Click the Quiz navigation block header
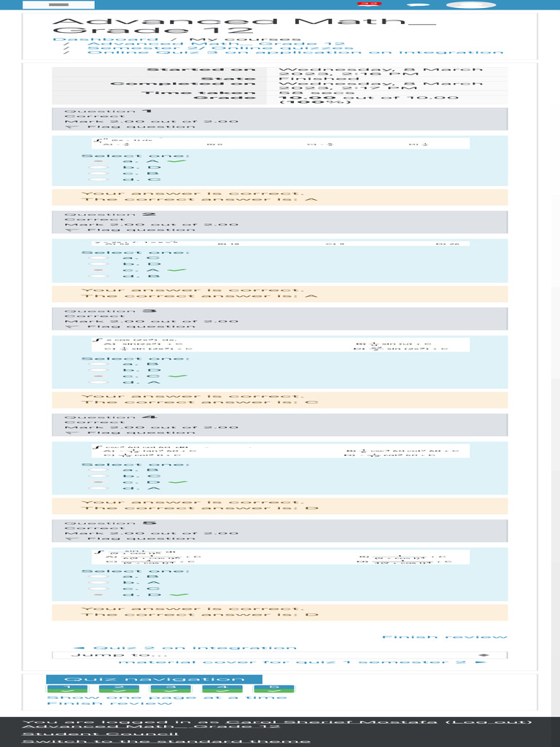The width and height of the screenshot is (560, 747). click(155, 679)
